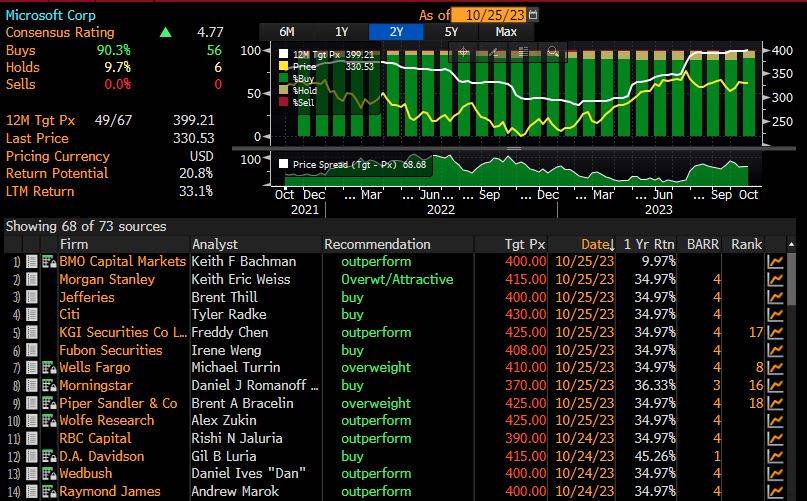Viewport: 807px width, 501px height.
Task: Open the RBC Capital firm link
Action: pyautogui.click(x=95, y=439)
